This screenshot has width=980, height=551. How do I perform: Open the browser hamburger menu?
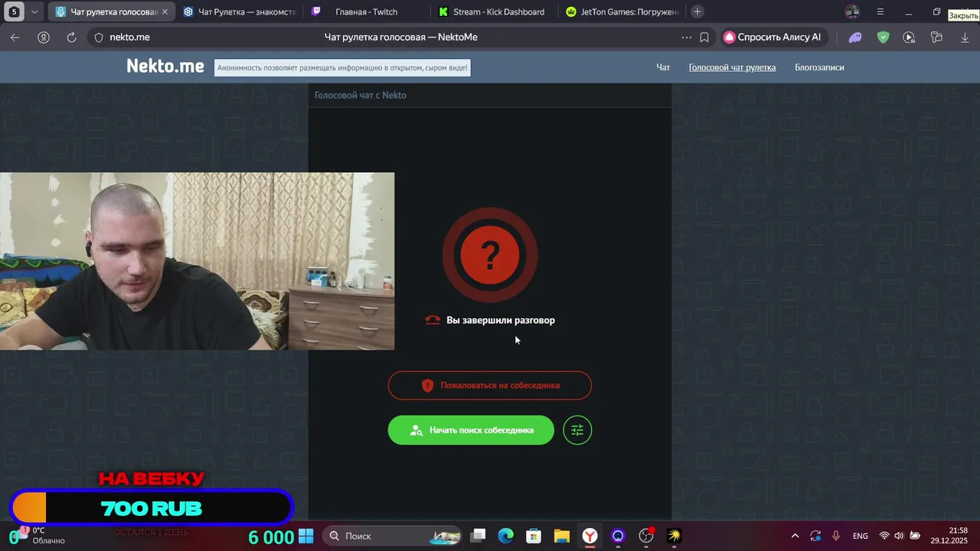[x=880, y=11]
